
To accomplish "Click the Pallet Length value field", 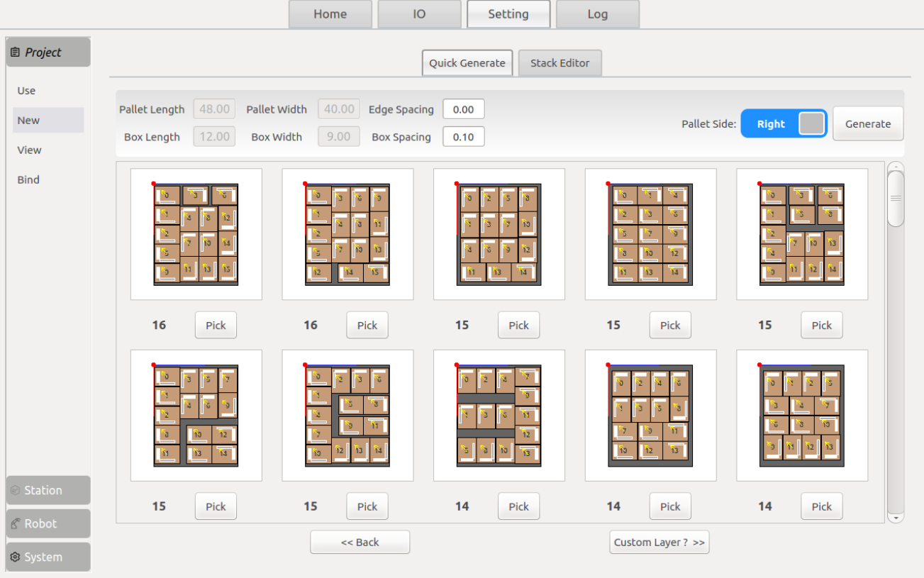I will pyautogui.click(x=215, y=109).
